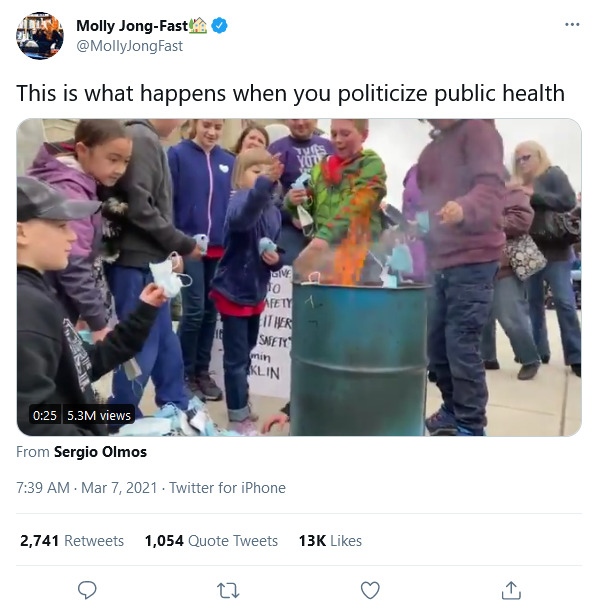Screen dimensions: 598x613
Task: Play the mask burning video
Action: (x=299, y=277)
